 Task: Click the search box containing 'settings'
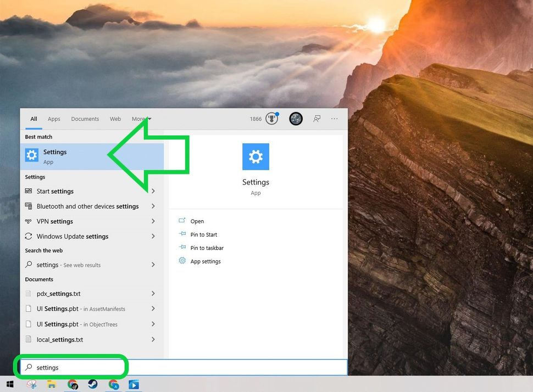tap(184, 367)
